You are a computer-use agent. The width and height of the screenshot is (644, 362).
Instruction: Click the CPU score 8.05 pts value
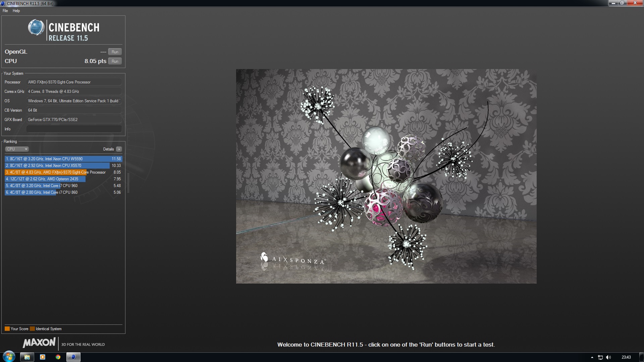95,61
